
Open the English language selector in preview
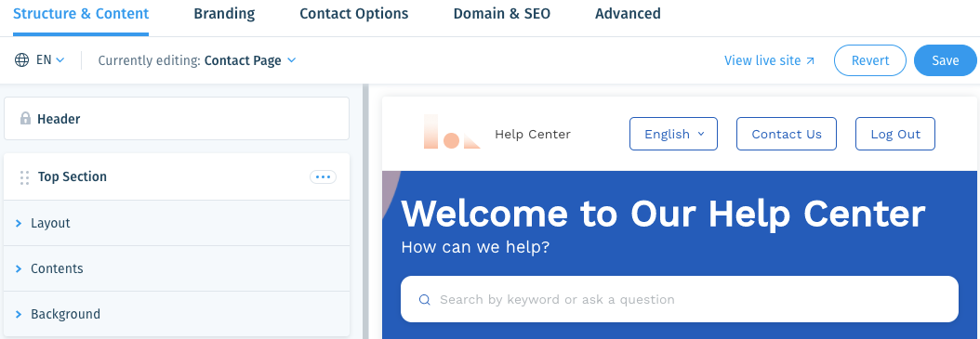click(x=673, y=134)
